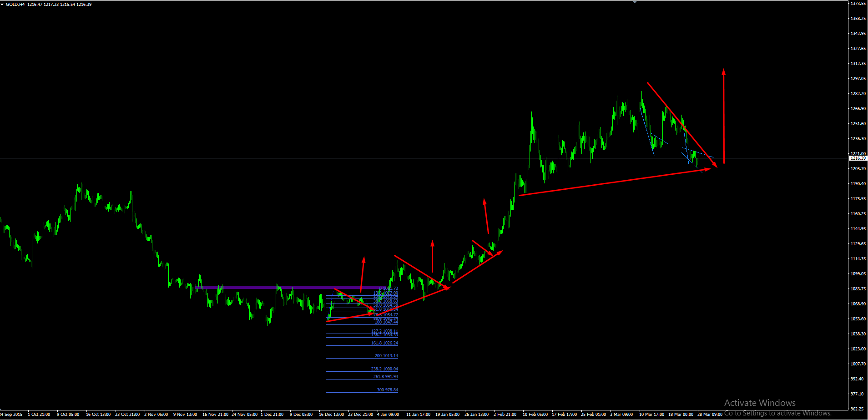
Task: Click the 200 Fibonacci level at 1013.14
Action: [x=386, y=356]
